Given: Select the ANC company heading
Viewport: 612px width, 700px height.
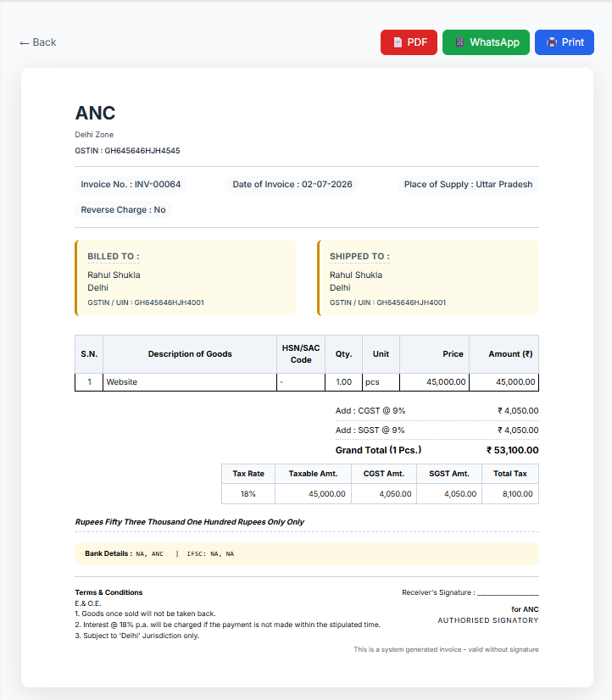Looking at the screenshot, I should click(95, 113).
